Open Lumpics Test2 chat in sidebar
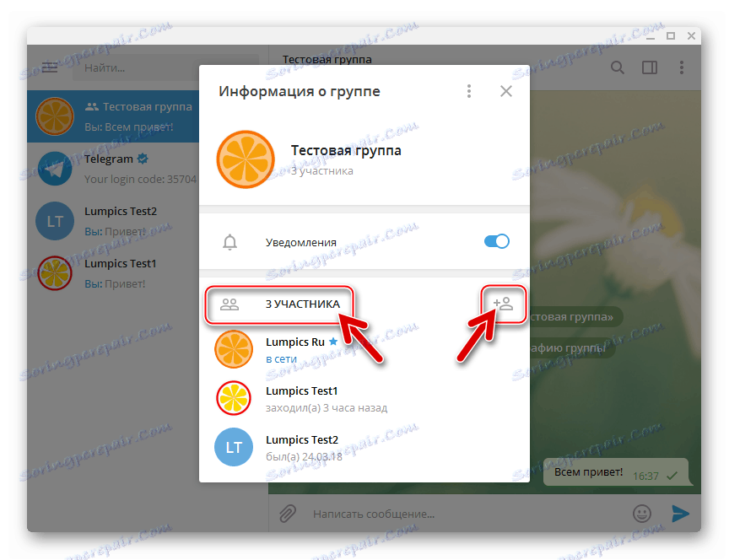This screenshot has width=729, height=560. [113, 221]
